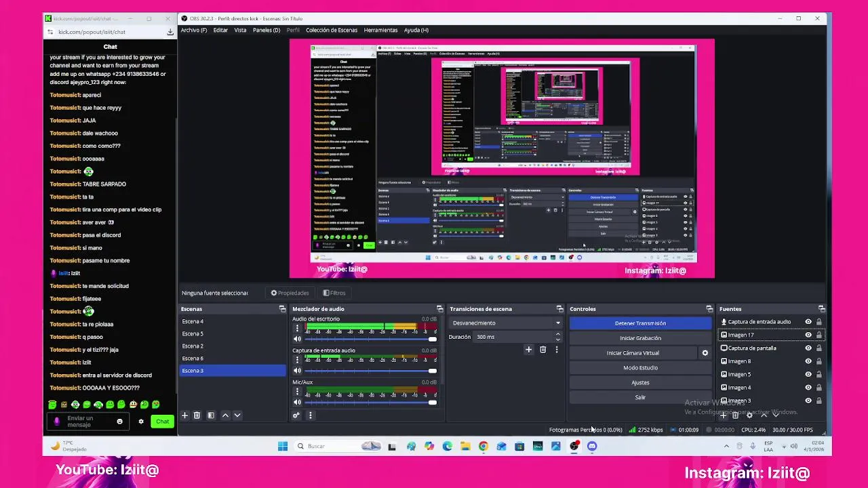Open Herramientas menu
The width and height of the screenshot is (868, 488).
pos(380,30)
